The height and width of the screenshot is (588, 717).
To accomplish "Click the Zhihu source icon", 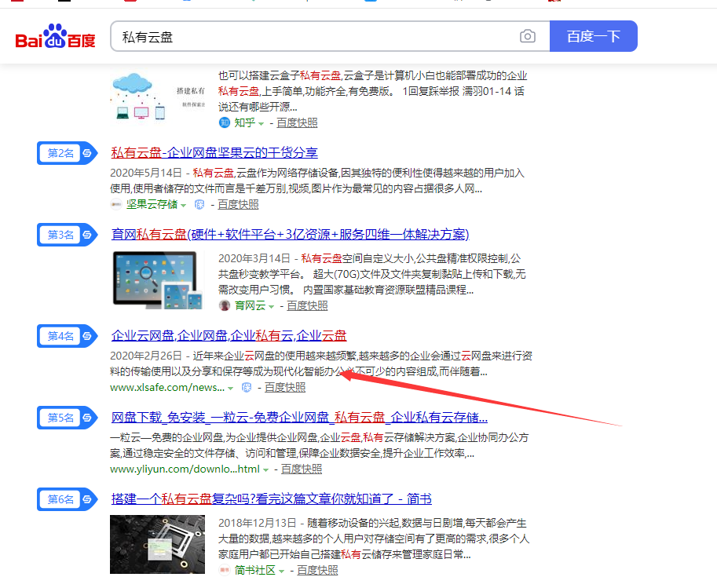I will pyautogui.click(x=224, y=122).
